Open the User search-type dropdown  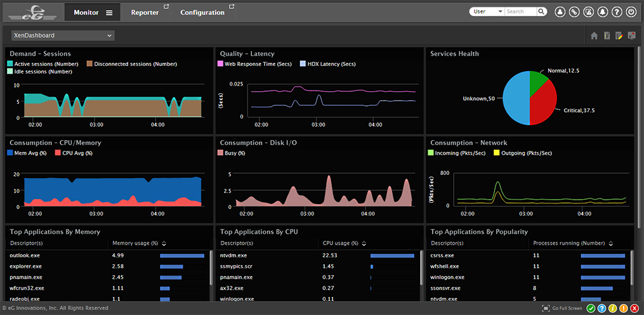(487, 11)
